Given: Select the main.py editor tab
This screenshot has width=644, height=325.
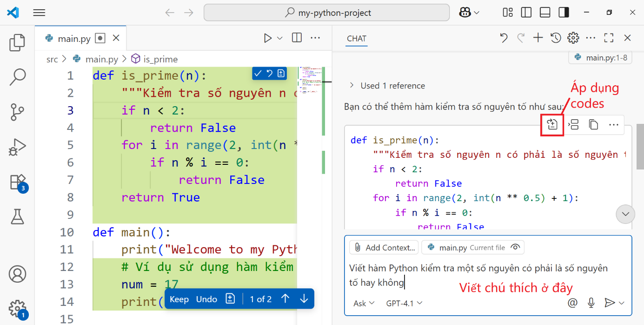Looking at the screenshot, I should [74, 39].
